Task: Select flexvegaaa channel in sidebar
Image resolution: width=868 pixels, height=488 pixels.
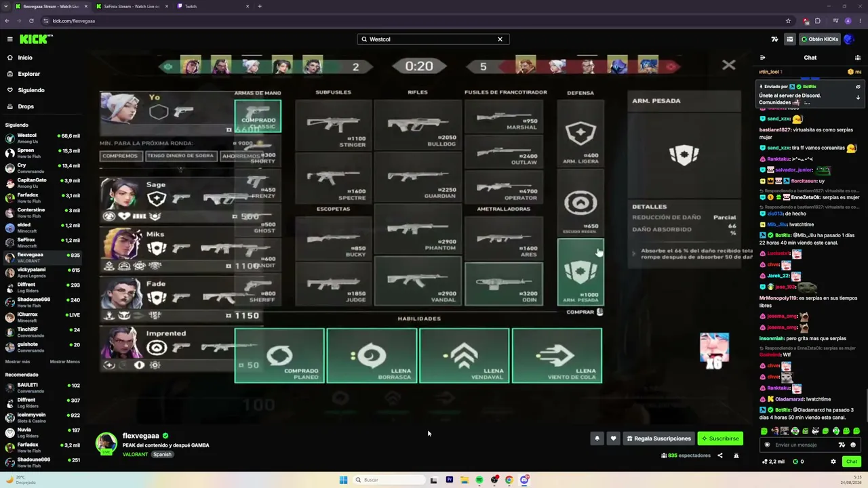Action: point(43,257)
